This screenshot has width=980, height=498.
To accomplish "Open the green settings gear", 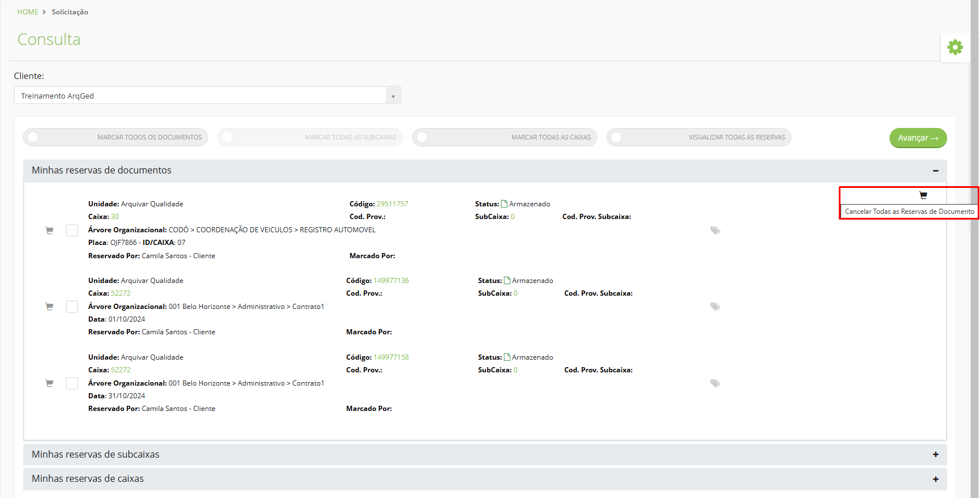I will [955, 47].
